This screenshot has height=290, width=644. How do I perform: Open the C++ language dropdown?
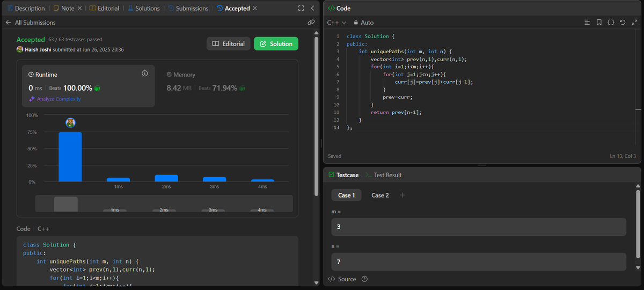pos(336,23)
